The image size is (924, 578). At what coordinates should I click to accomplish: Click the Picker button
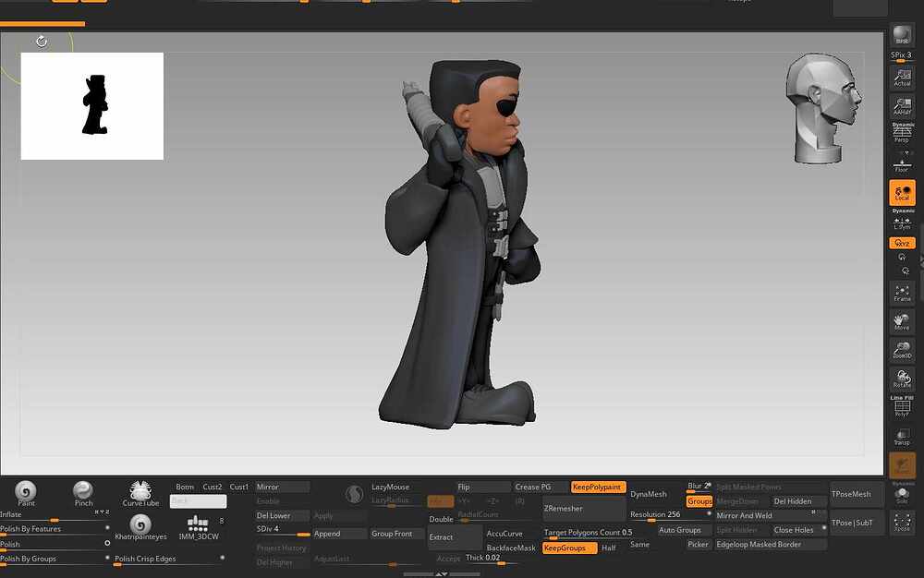(x=699, y=545)
